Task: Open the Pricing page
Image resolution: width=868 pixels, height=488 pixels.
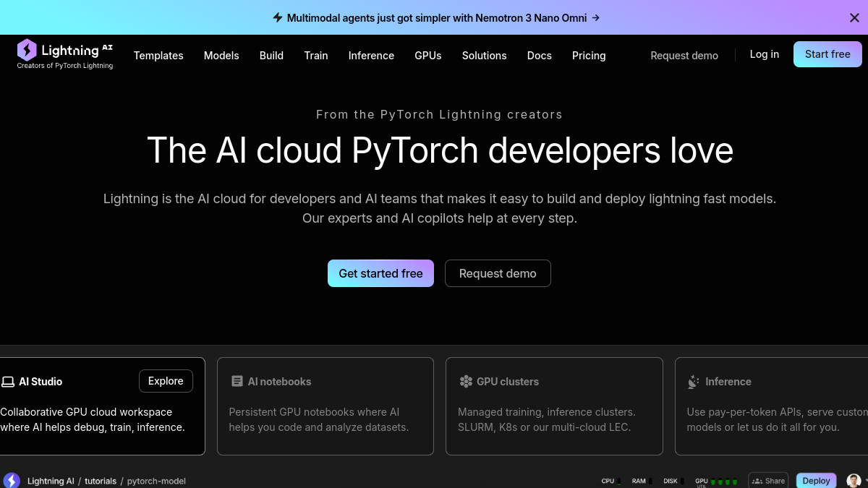Action: pos(589,56)
